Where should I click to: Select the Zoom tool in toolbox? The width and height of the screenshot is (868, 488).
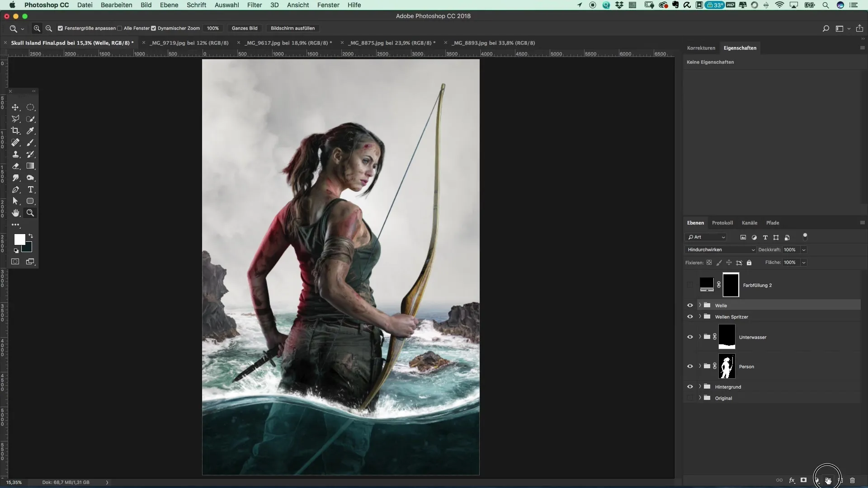(x=30, y=213)
